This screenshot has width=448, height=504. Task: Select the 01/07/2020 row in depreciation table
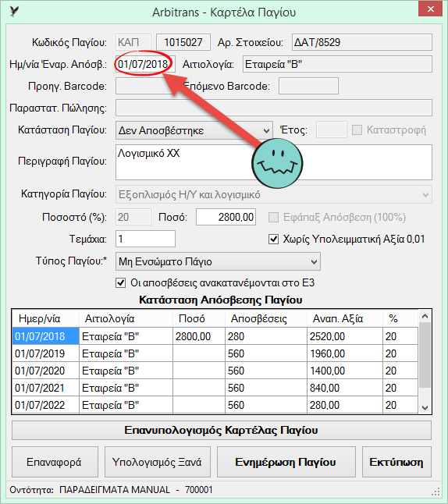(215, 371)
